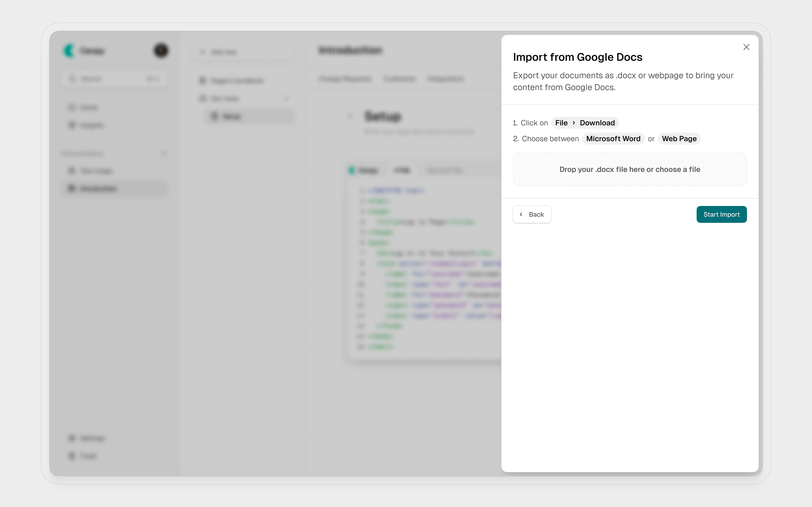Choose a file via the .docx drop zone
The height and width of the screenshot is (507, 812).
pos(629,169)
